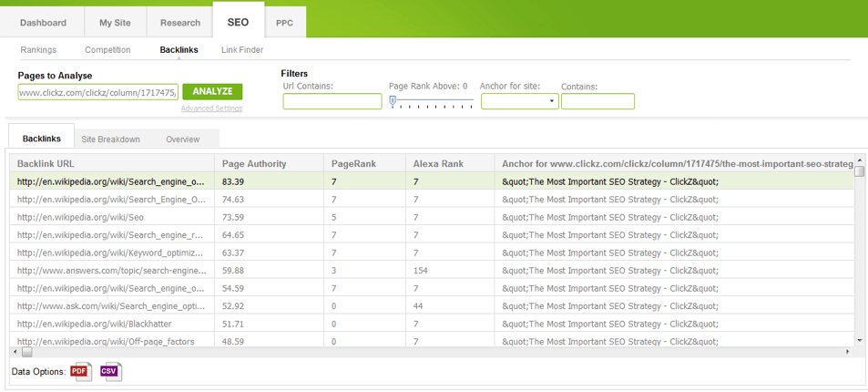Select the wiki/Off-page_factors backlink URL
Image resolution: width=868 pixels, height=392 pixels.
[106, 342]
